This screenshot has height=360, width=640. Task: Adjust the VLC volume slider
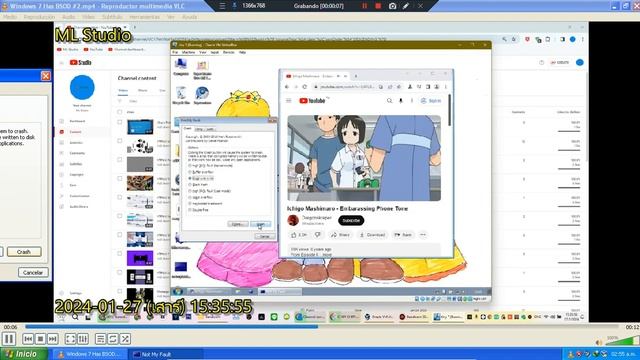tap(622, 341)
